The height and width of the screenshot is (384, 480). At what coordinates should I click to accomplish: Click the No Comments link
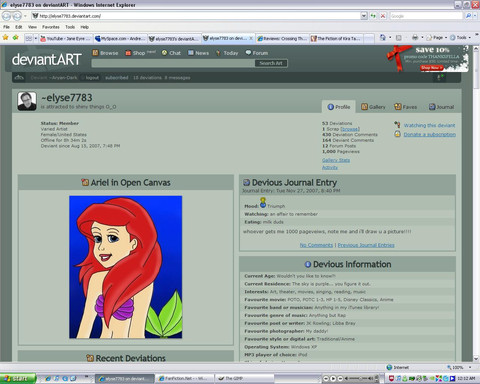click(x=316, y=245)
